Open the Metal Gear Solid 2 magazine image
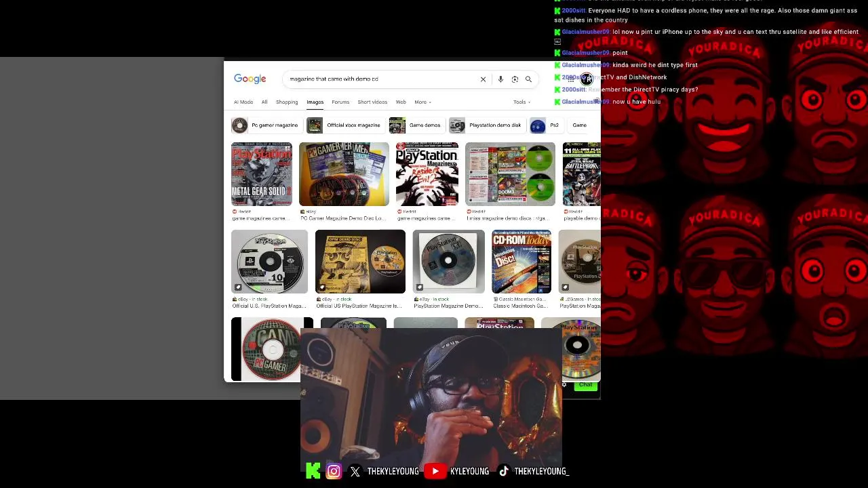This screenshot has height=488, width=868. [261, 174]
